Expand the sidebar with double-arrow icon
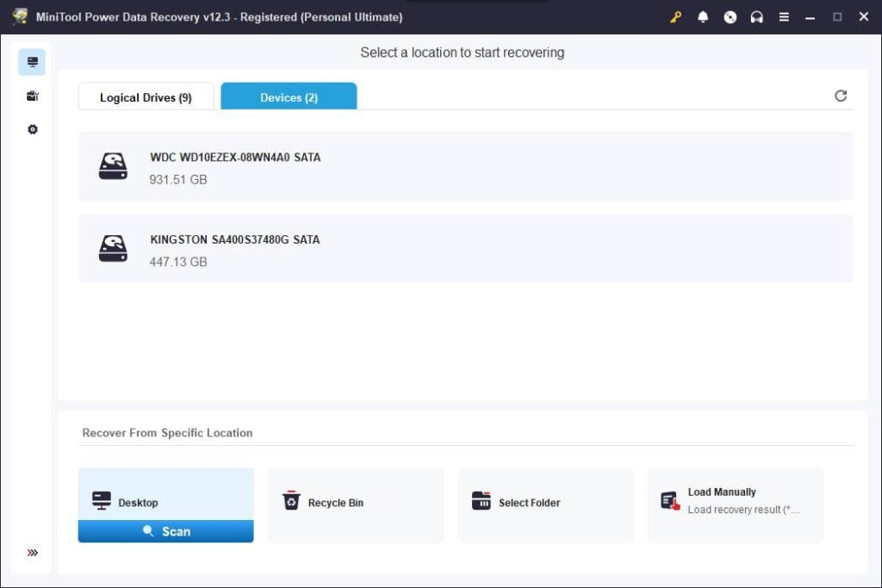The width and height of the screenshot is (882, 588). coord(33,553)
